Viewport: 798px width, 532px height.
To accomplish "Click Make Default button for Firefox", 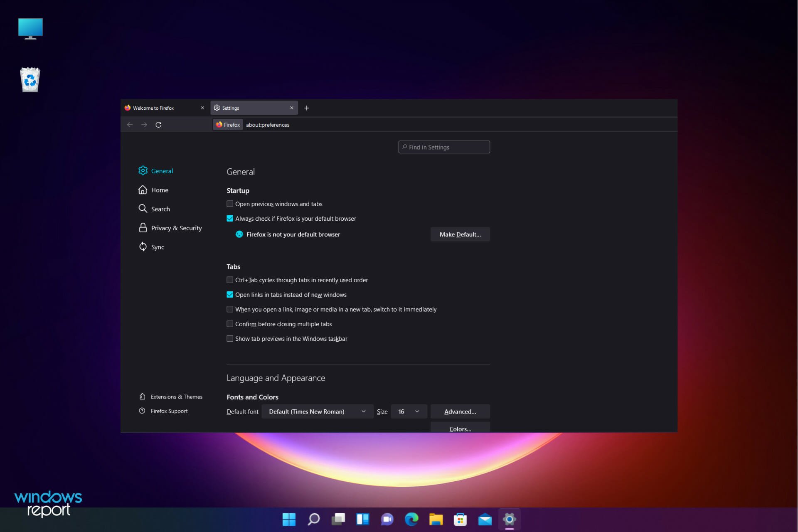I will pos(460,234).
